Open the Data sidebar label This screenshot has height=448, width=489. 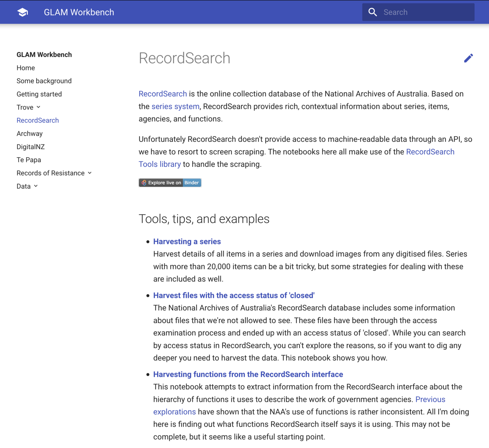[x=24, y=186]
